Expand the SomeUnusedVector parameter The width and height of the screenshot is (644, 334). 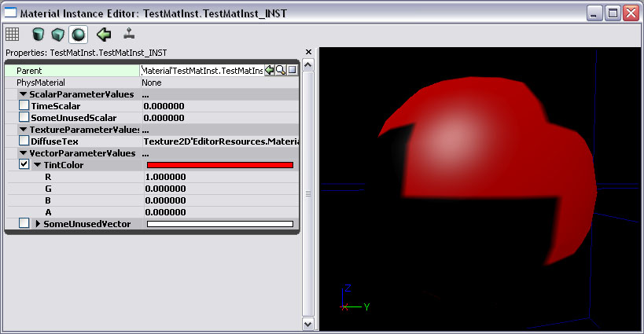(x=38, y=224)
